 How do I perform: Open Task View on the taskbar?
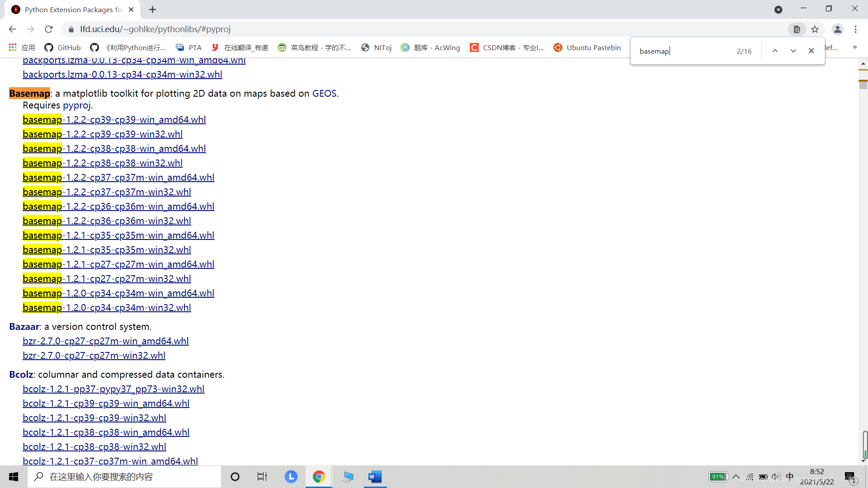pos(262,477)
